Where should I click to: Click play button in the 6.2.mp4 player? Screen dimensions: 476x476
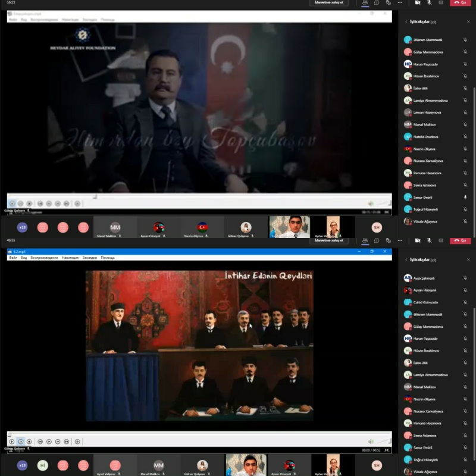coord(11,441)
